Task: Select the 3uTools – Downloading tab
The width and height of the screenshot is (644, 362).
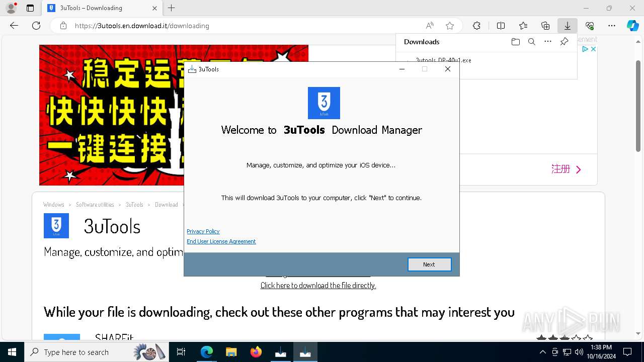Action: [101, 8]
